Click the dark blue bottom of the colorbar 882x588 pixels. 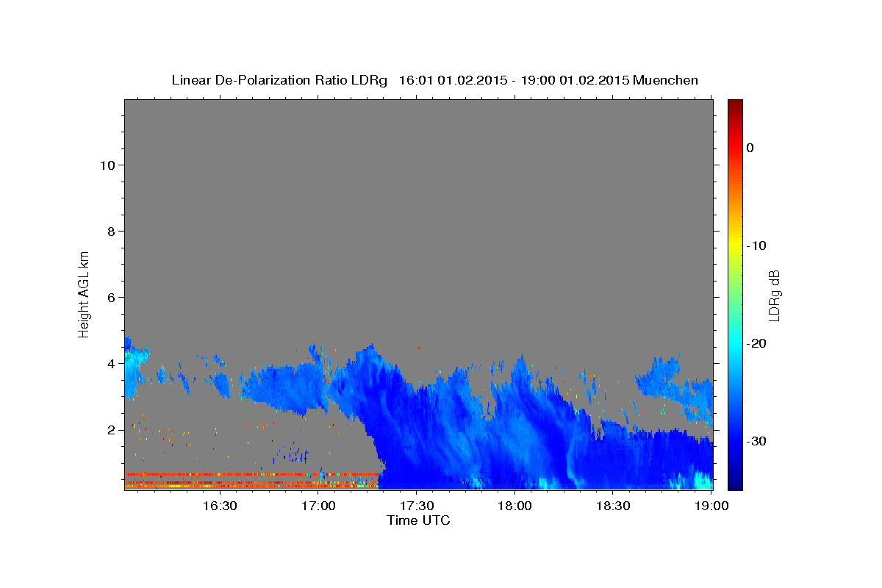click(x=735, y=481)
